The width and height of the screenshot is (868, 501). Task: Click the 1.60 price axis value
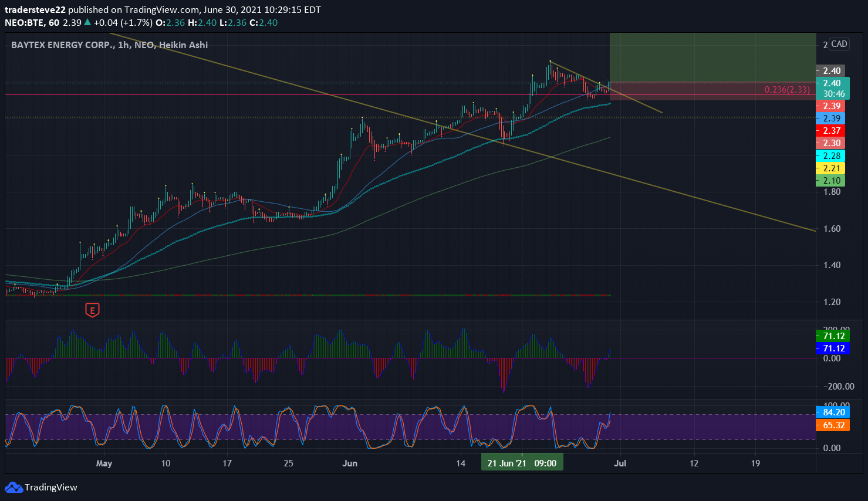pos(832,229)
